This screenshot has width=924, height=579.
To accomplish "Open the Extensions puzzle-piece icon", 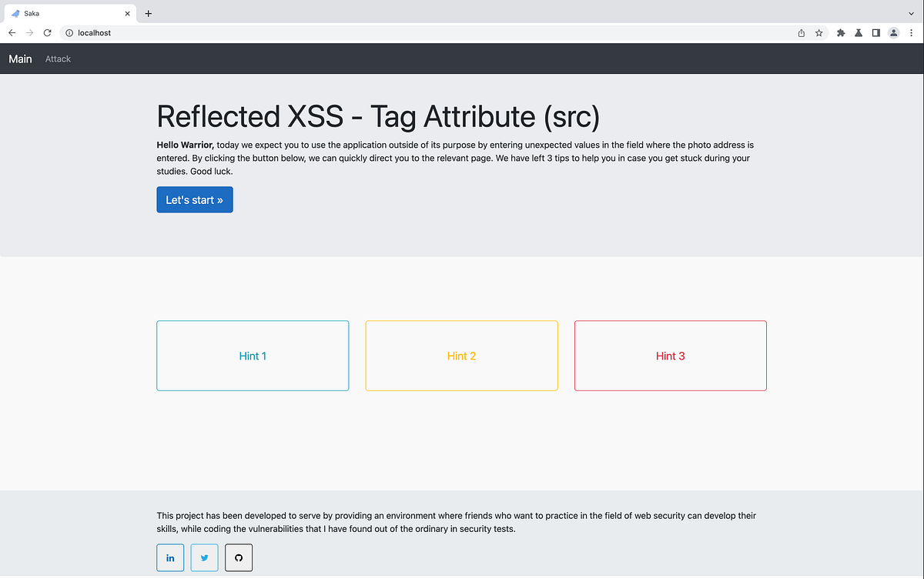I will click(840, 33).
